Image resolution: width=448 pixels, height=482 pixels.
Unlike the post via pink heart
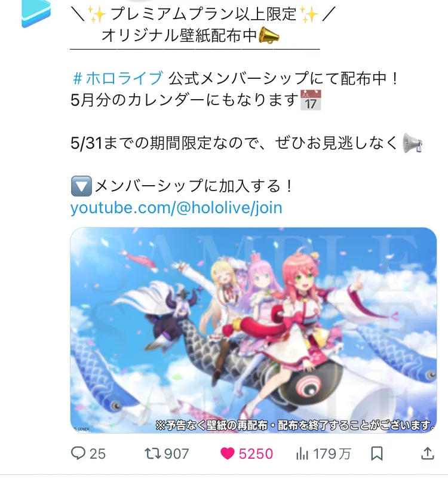coord(228,453)
